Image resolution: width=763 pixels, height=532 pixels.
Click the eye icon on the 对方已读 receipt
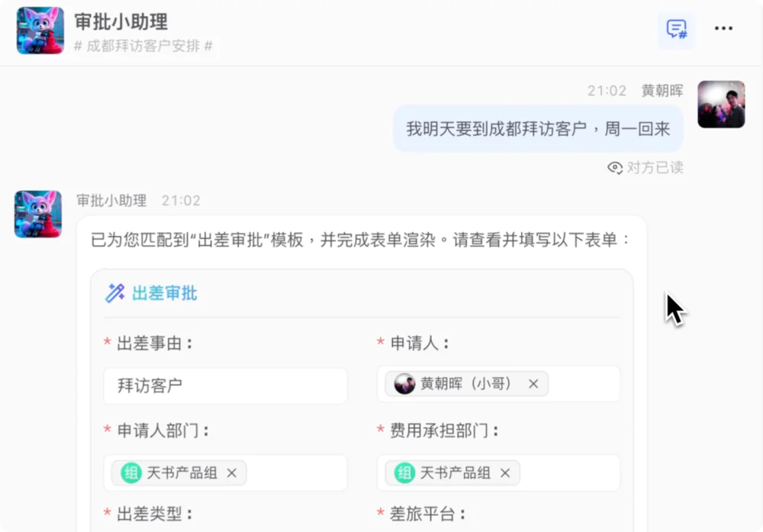pyautogui.click(x=615, y=168)
